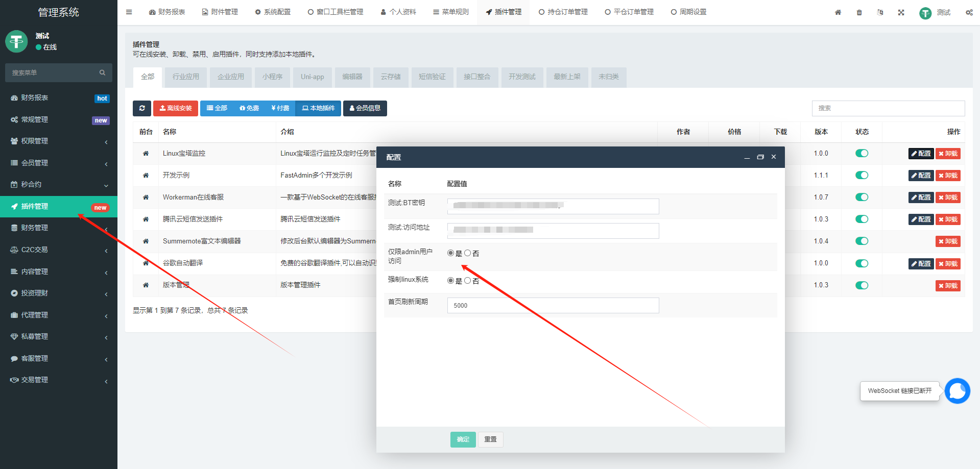
Task: Expand the 权限管理 sidebar menu
Action: click(59, 141)
